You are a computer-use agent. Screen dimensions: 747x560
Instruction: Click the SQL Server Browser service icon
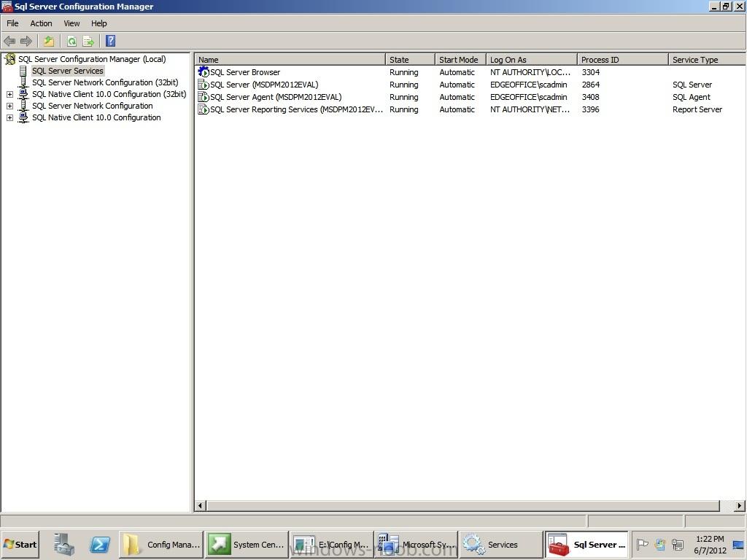[x=204, y=72]
